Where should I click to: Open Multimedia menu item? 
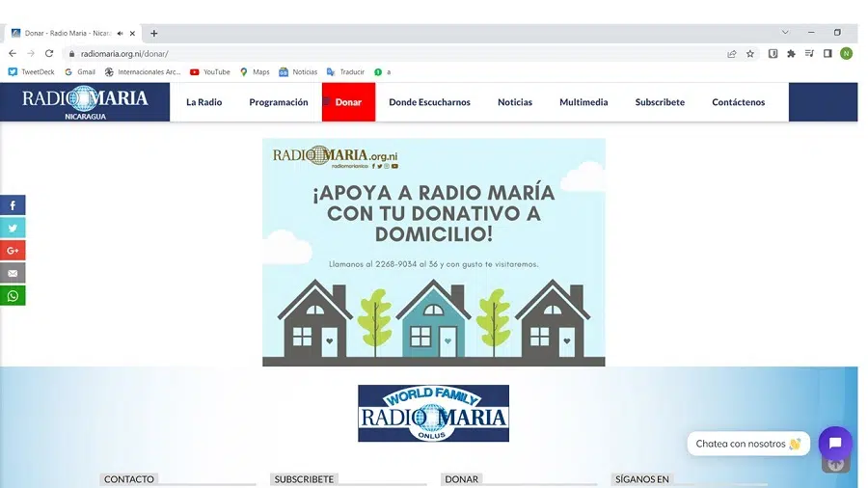pos(583,102)
